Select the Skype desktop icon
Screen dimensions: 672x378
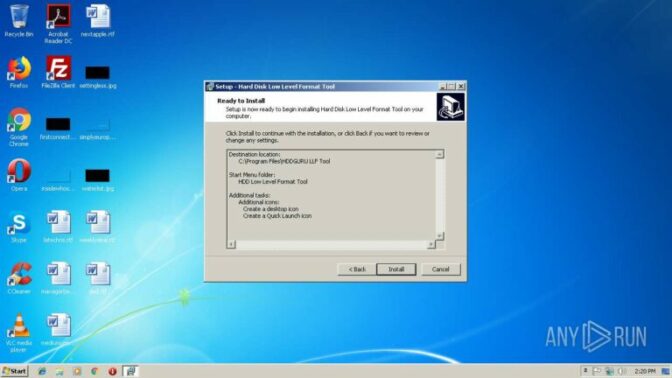19,226
